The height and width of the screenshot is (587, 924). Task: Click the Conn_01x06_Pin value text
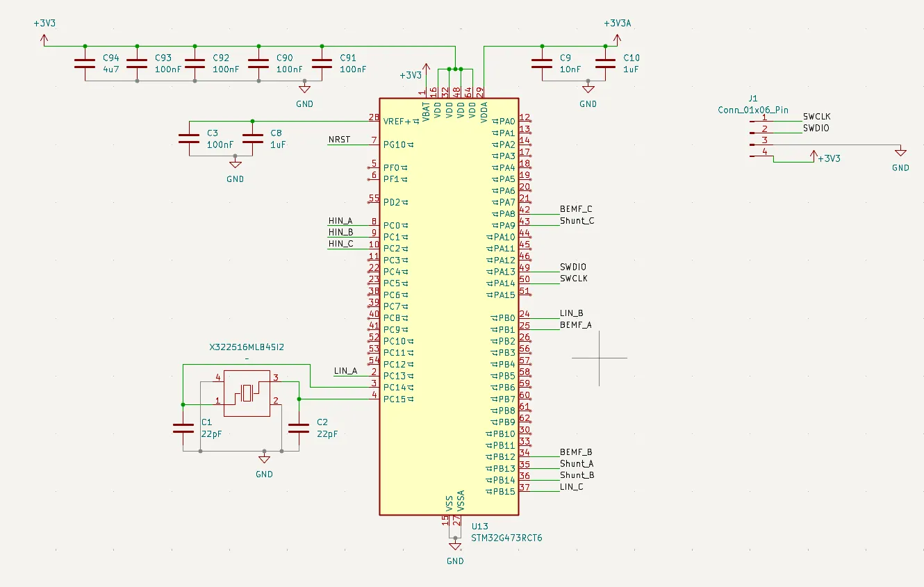753,110
